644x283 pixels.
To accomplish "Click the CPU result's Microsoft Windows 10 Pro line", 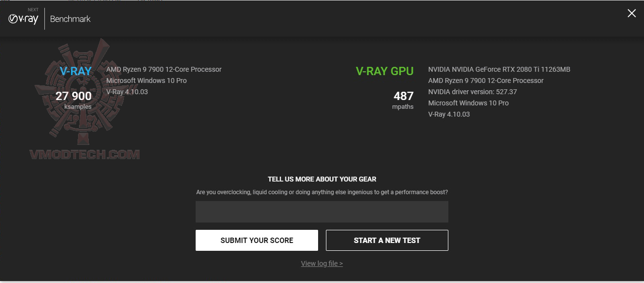I will [146, 81].
